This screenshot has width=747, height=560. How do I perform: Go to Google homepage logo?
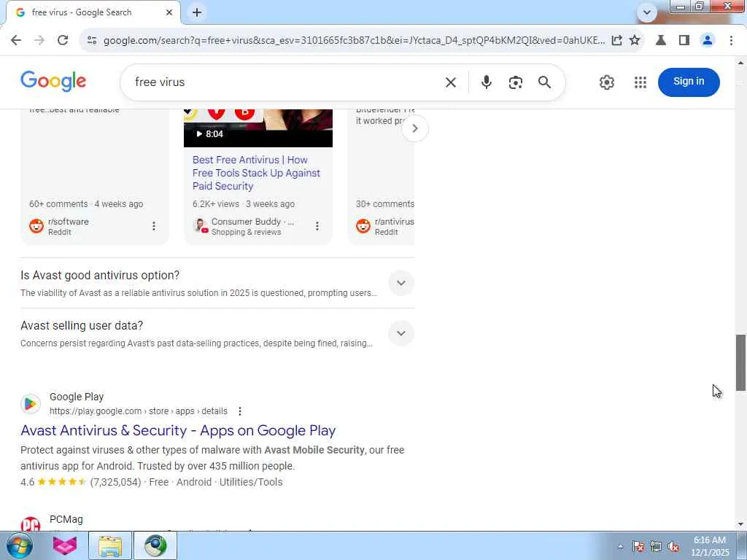53,82
